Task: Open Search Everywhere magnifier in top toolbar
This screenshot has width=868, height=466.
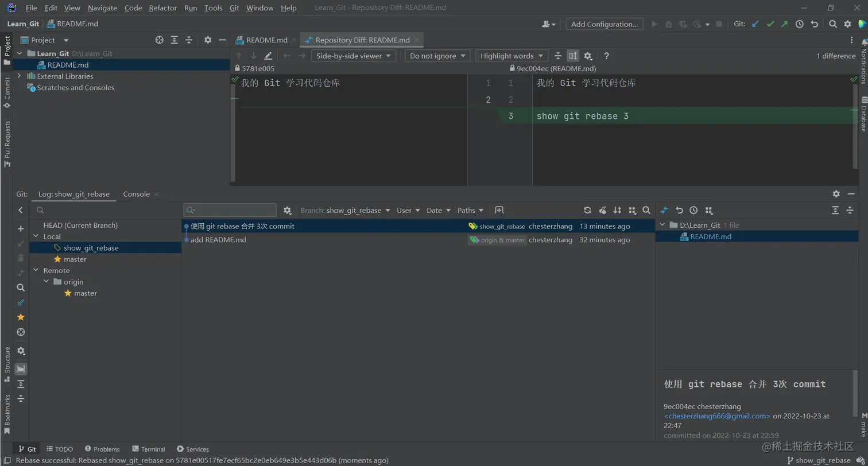Action: pyautogui.click(x=833, y=24)
